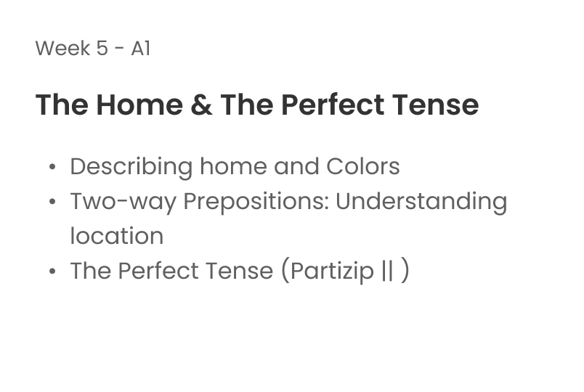Click the "A1" level text in the top label
Screen dimensions: 584x392
coord(141,49)
